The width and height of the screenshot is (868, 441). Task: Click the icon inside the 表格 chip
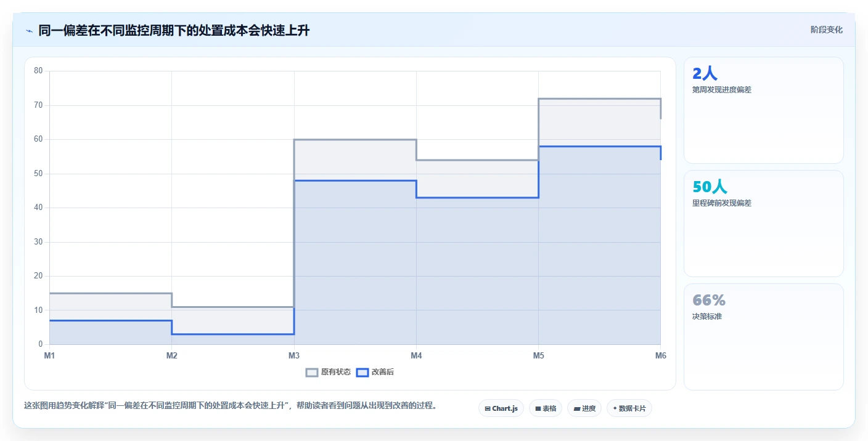tap(538, 408)
